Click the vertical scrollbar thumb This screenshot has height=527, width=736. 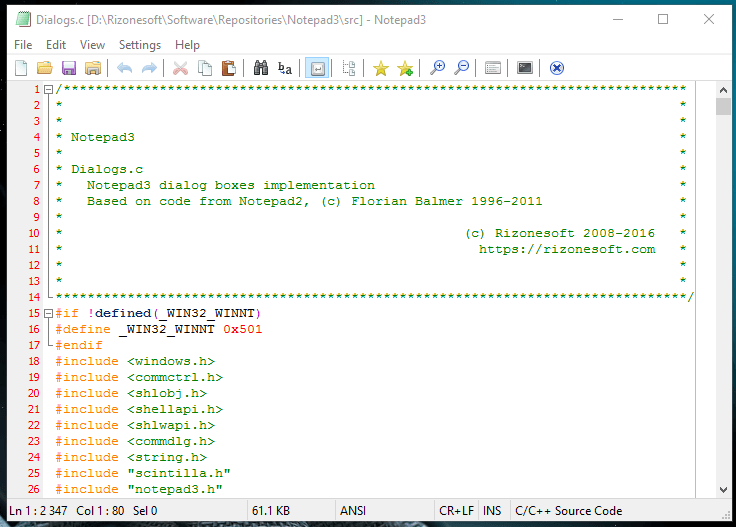[723, 107]
